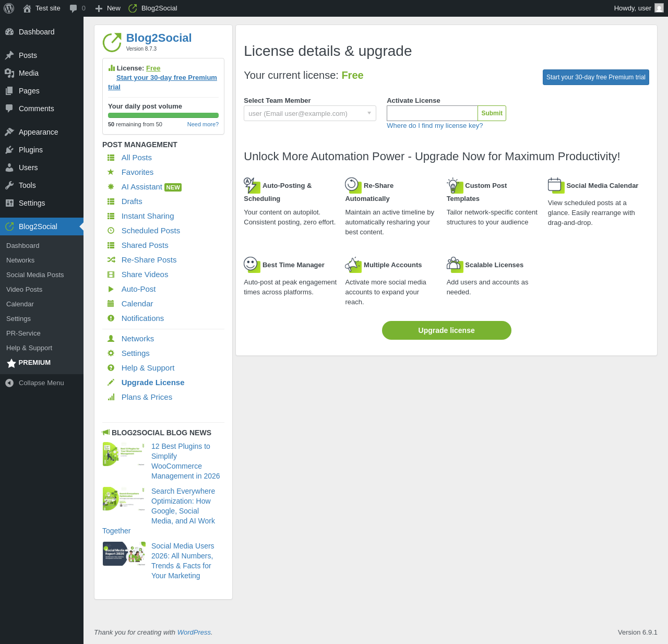The height and width of the screenshot is (644, 668).
Task: Click the Upgrade license green button
Action: (447, 330)
